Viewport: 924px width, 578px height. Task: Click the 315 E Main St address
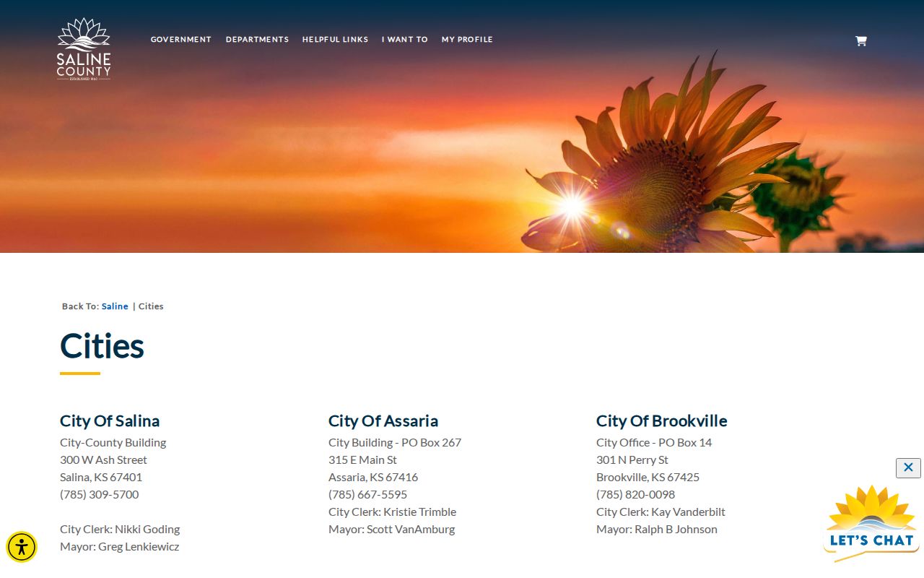(x=362, y=460)
